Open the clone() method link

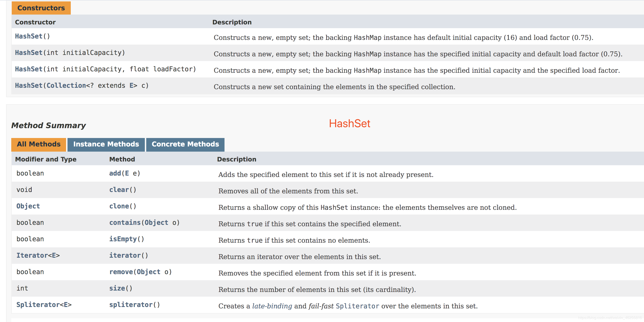point(119,206)
